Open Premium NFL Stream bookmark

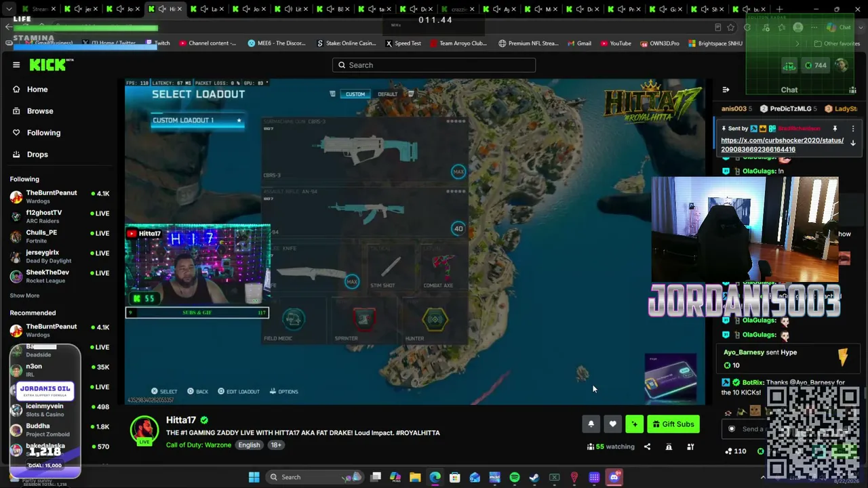tap(528, 43)
